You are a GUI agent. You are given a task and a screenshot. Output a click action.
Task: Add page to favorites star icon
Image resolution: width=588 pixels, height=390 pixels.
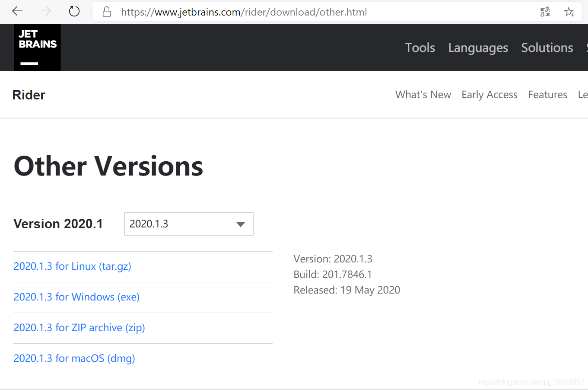point(569,12)
